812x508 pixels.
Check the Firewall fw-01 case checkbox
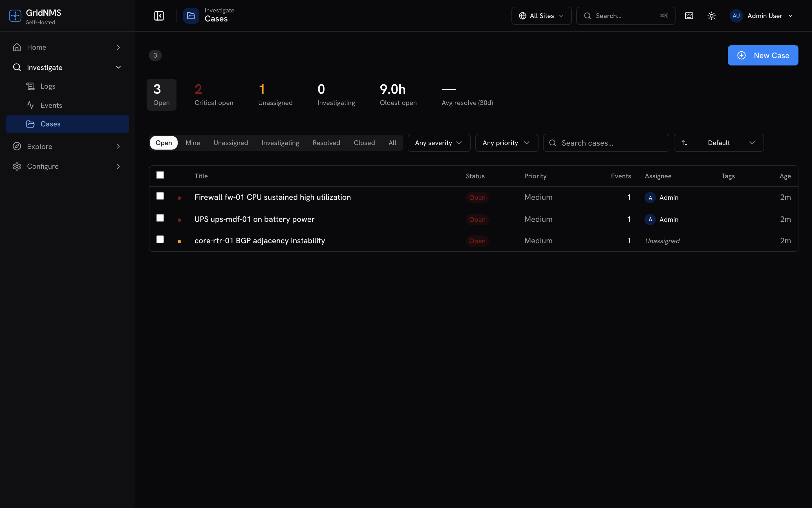point(160,196)
